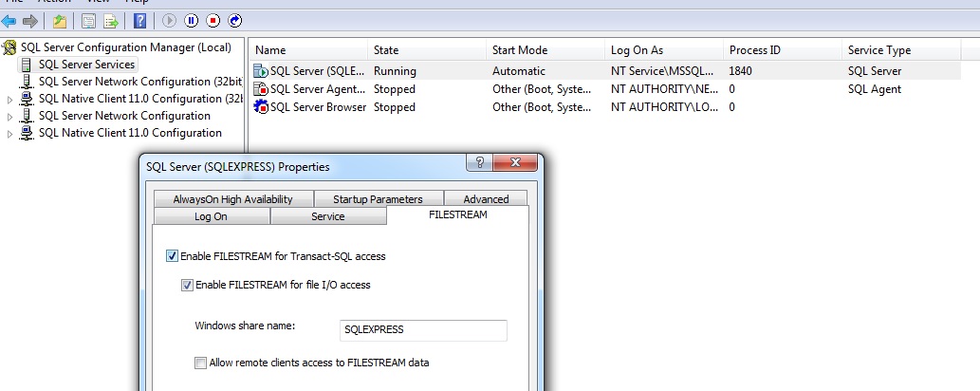Select SQL Native Client 11.0 Configuration (32bit) node
The width and height of the screenshot is (980, 391).
140,99
